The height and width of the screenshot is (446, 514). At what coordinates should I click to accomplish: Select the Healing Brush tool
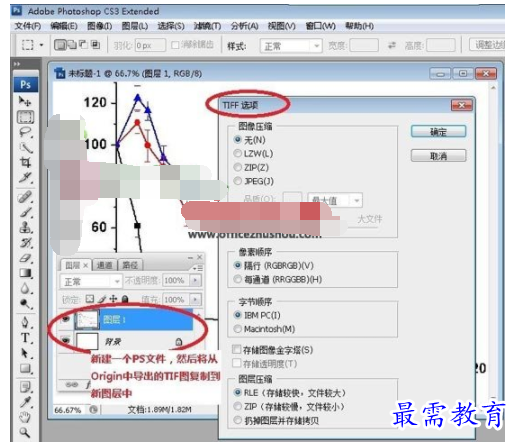coord(25,196)
